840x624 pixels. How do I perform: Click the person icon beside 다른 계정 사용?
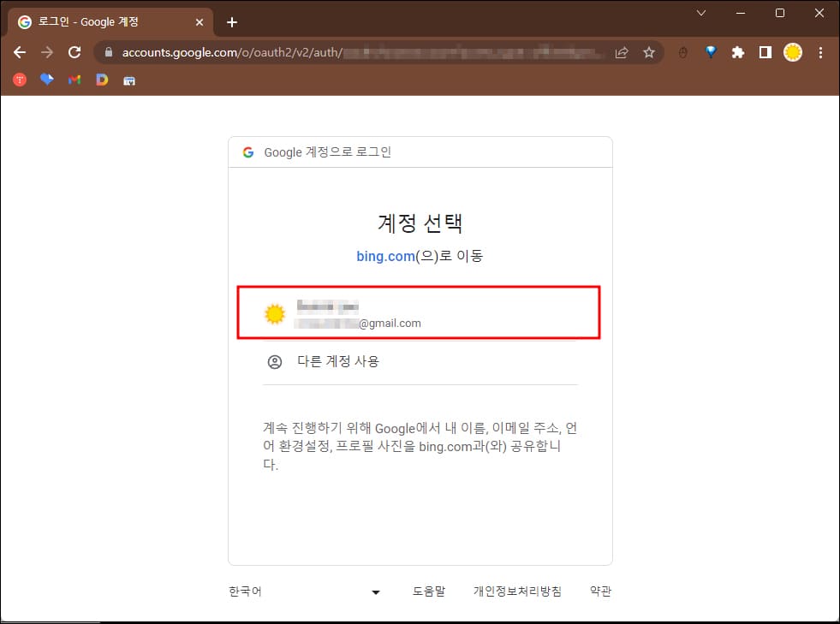click(x=274, y=362)
